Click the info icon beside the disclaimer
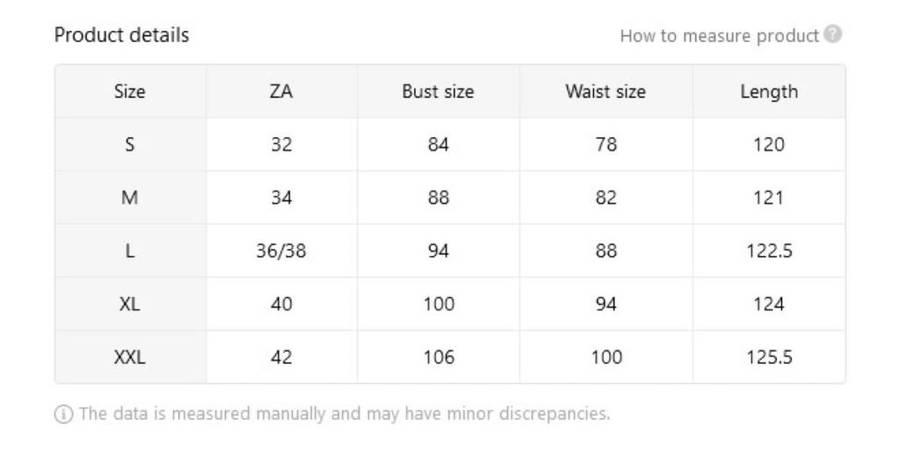 [64, 414]
